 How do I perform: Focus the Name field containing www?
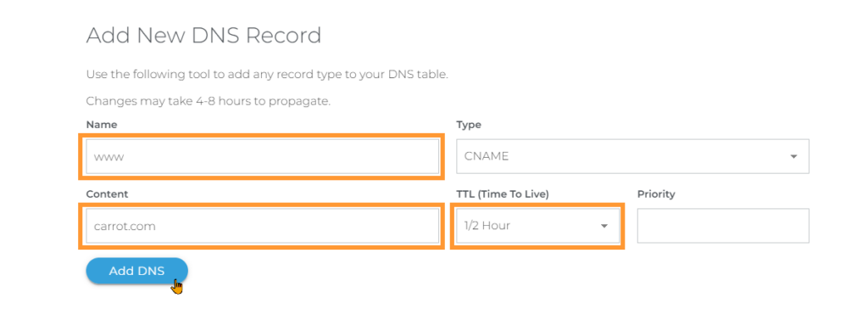(x=263, y=156)
